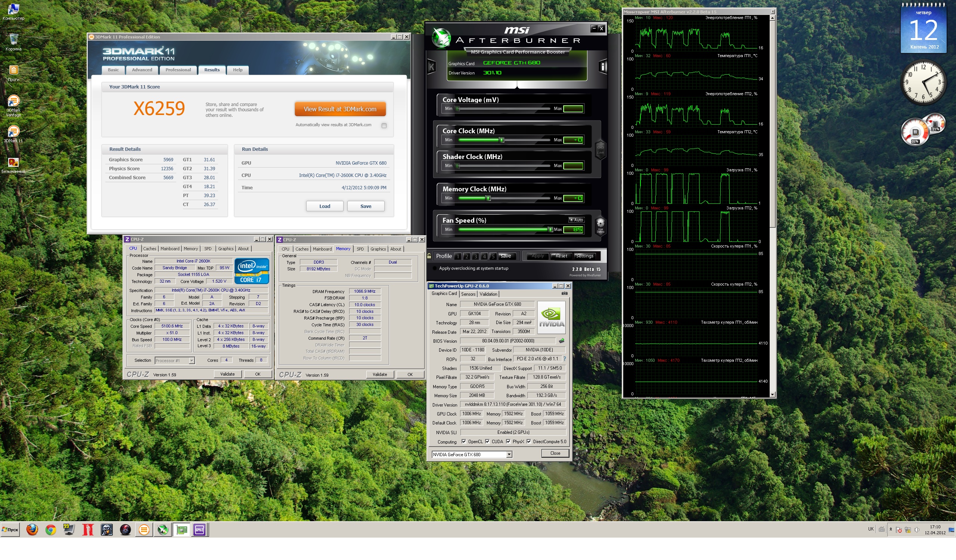Click the Afterburner information 'i' icon
This screenshot has height=560, width=956.
point(603,67)
